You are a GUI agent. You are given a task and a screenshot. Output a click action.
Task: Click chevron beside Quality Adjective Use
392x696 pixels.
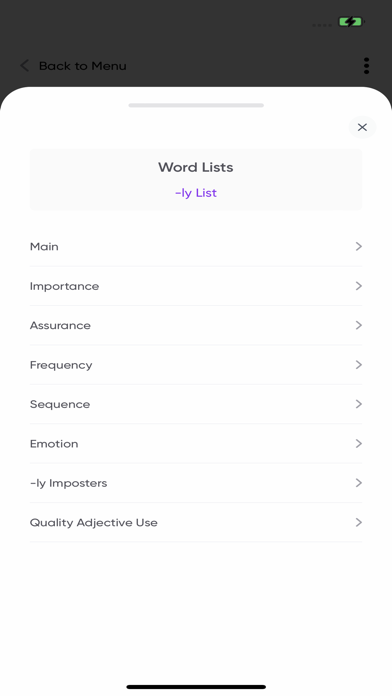tap(359, 522)
